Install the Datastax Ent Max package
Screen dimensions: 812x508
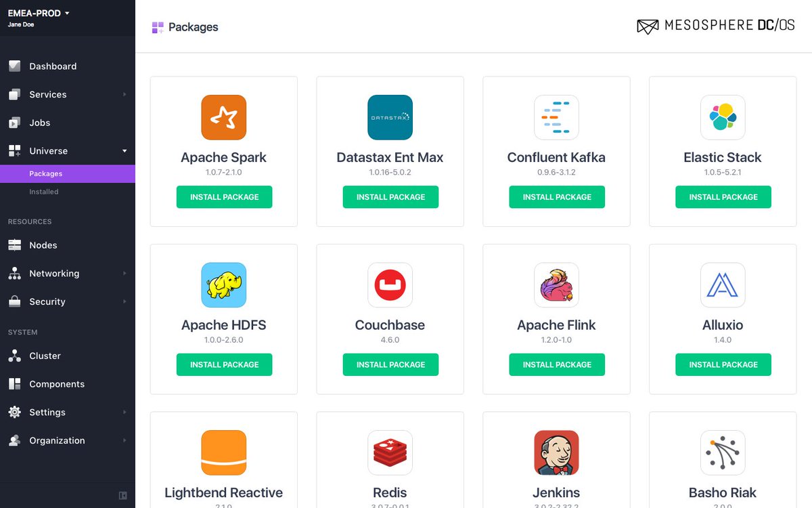coord(390,197)
